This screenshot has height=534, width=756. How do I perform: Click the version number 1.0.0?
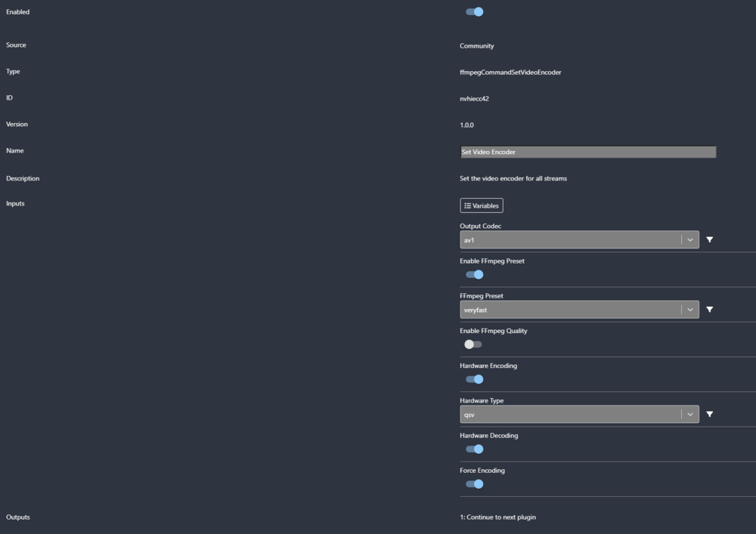[466, 125]
